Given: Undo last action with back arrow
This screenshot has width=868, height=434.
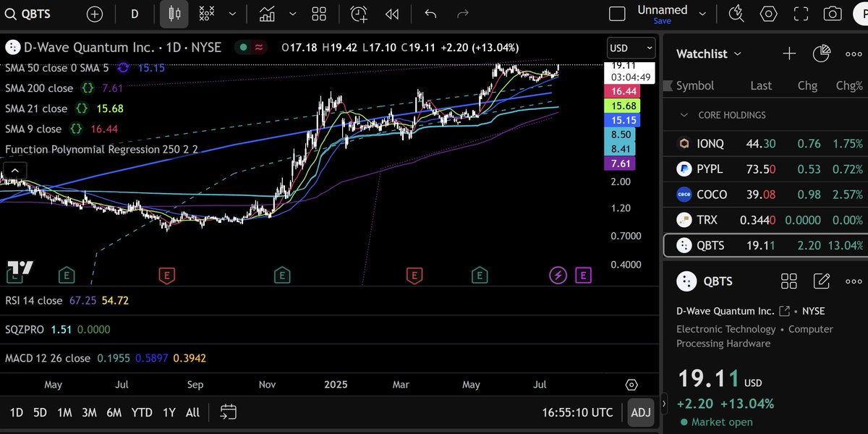Looking at the screenshot, I should click(x=430, y=14).
